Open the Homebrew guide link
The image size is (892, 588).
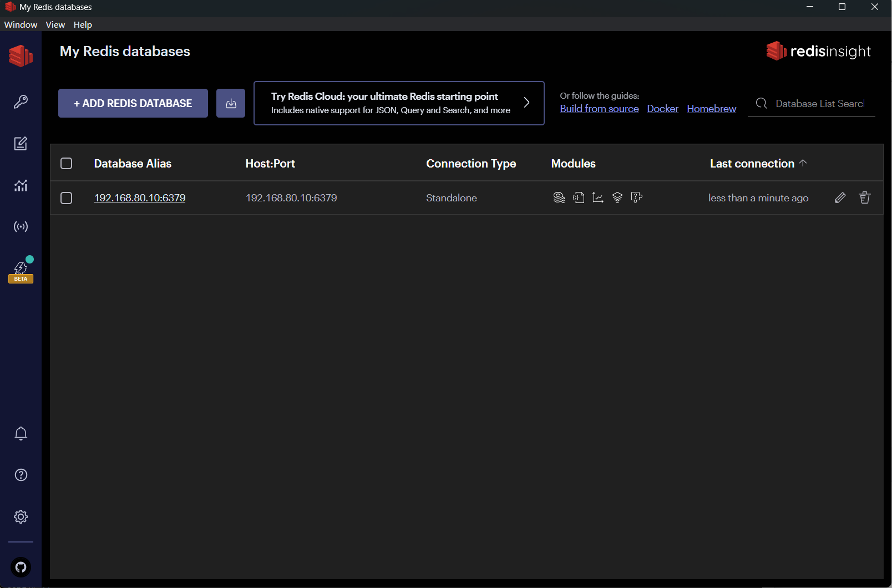[x=712, y=109]
